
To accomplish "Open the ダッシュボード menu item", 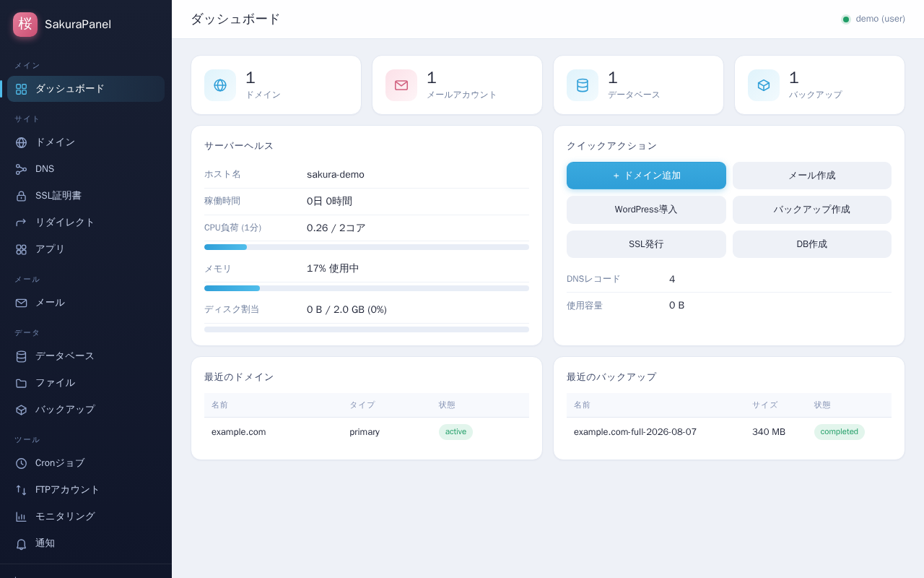I will coord(86,89).
